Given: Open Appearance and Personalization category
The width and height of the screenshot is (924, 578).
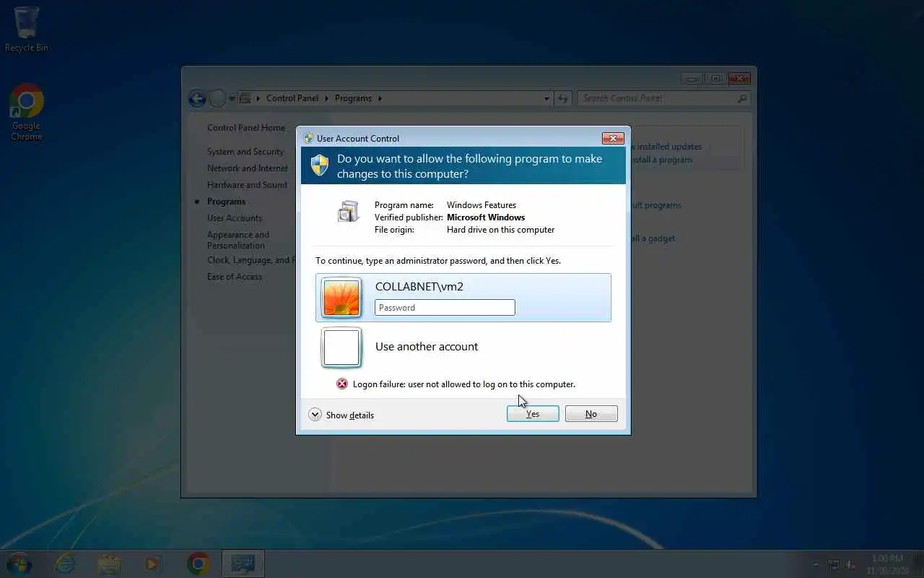Looking at the screenshot, I should [x=238, y=240].
